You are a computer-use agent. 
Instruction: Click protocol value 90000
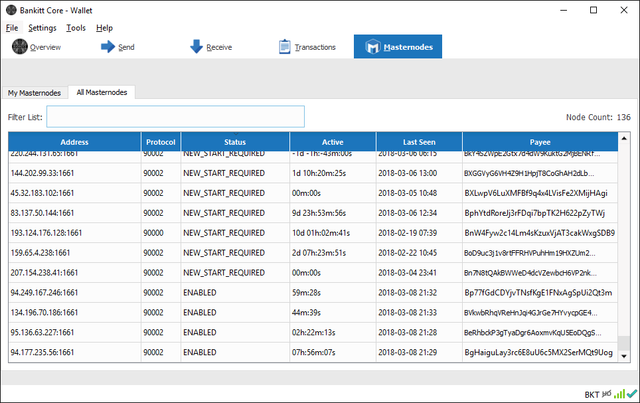153,233
